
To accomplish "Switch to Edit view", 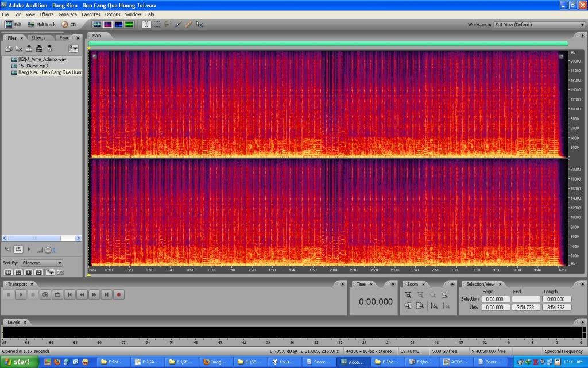I will [14, 24].
